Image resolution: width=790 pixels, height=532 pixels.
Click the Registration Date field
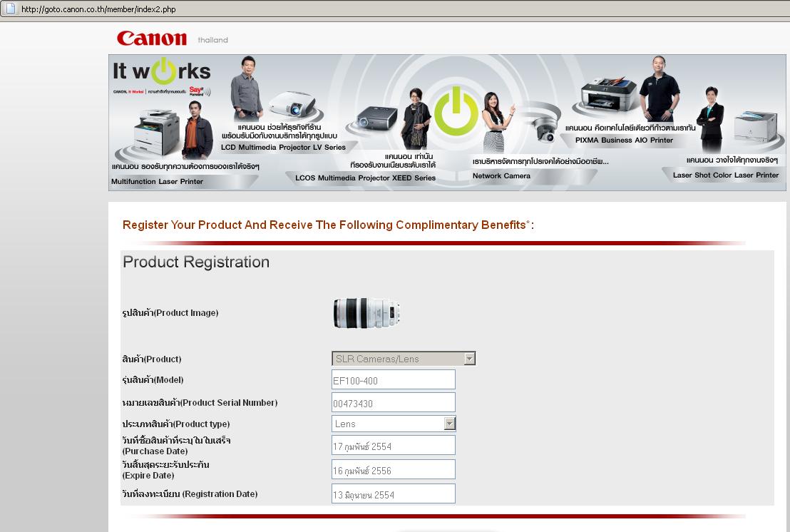393,494
